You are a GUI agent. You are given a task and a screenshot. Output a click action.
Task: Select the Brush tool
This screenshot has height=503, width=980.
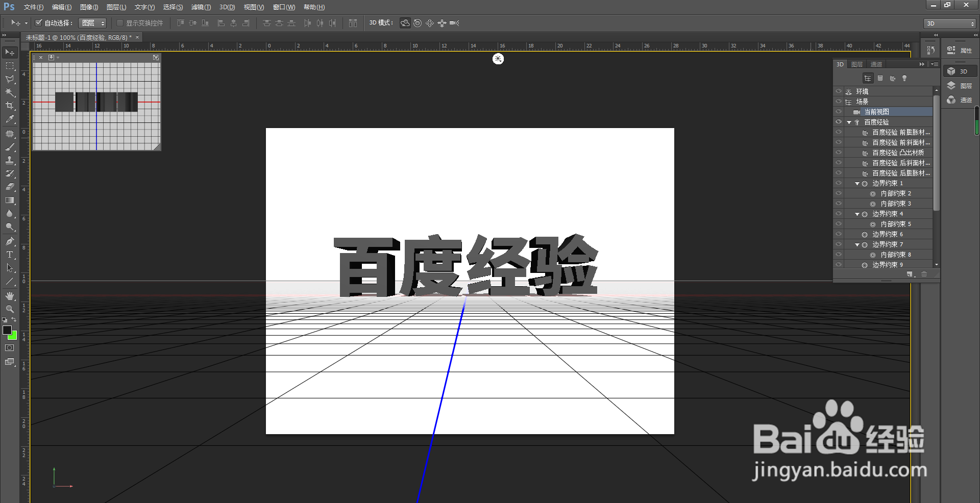[x=10, y=147]
